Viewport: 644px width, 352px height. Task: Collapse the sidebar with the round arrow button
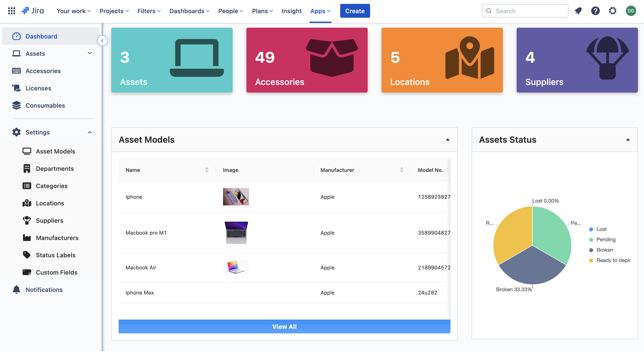tap(102, 41)
